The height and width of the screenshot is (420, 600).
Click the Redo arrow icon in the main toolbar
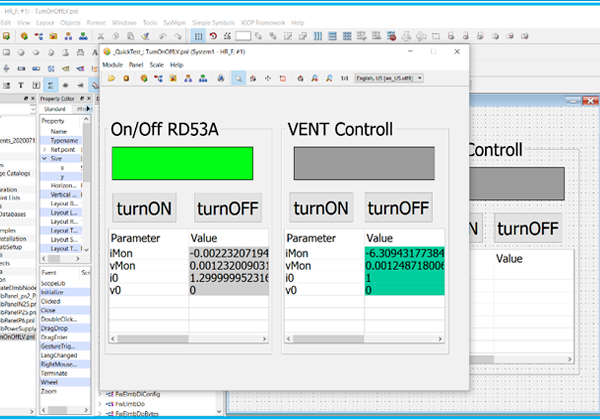pyautogui.click(x=178, y=36)
